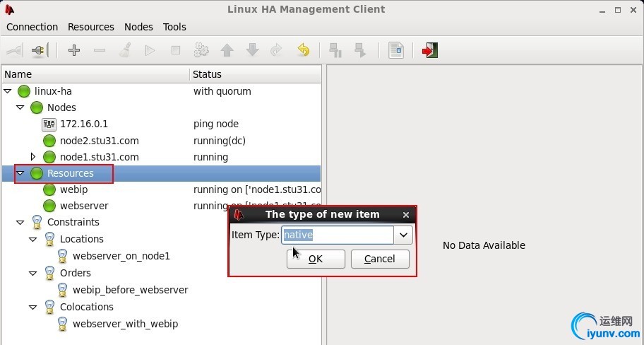Click the Item Type text field
Viewport: 644px width, 345px height.
click(338, 235)
